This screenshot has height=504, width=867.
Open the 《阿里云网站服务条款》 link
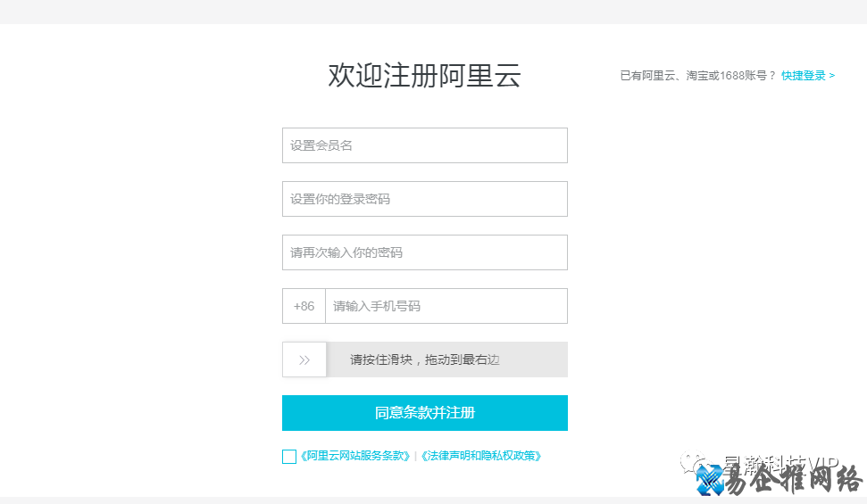point(355,456)
